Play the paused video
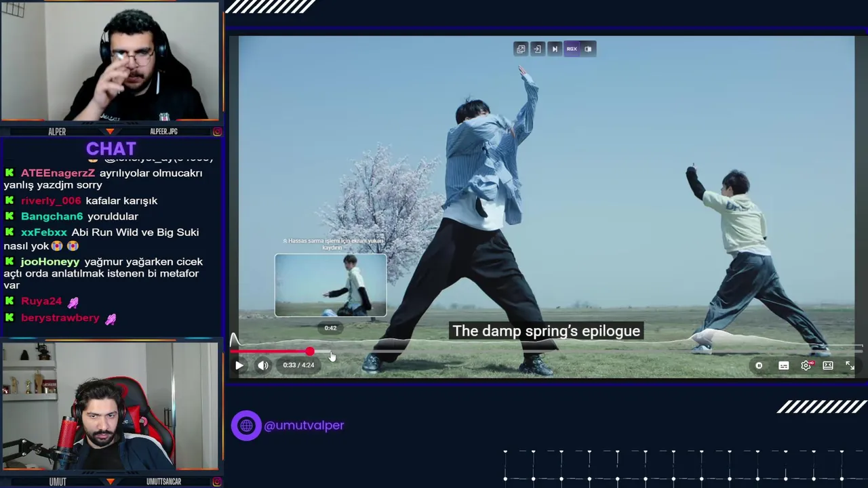This screenshot has height=488, width=868. [239, 365]
